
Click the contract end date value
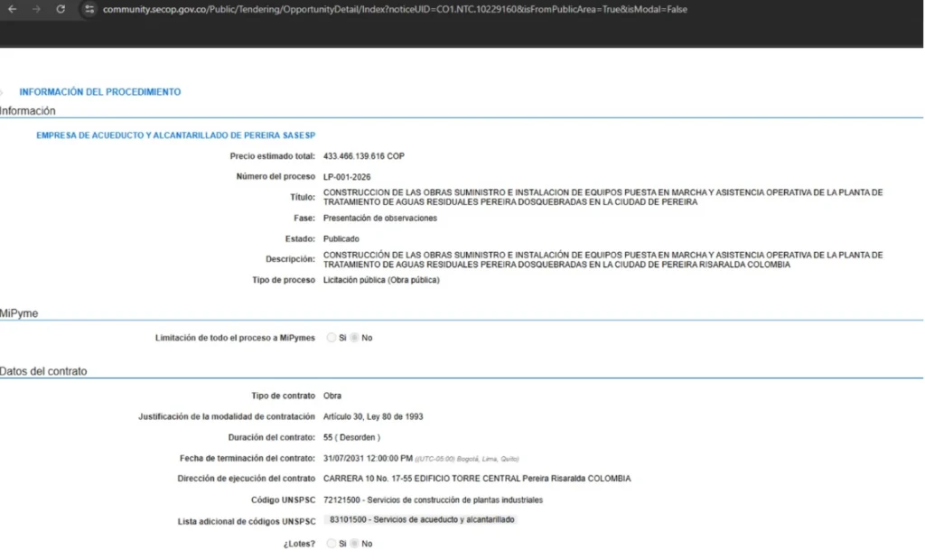point(368,458)
